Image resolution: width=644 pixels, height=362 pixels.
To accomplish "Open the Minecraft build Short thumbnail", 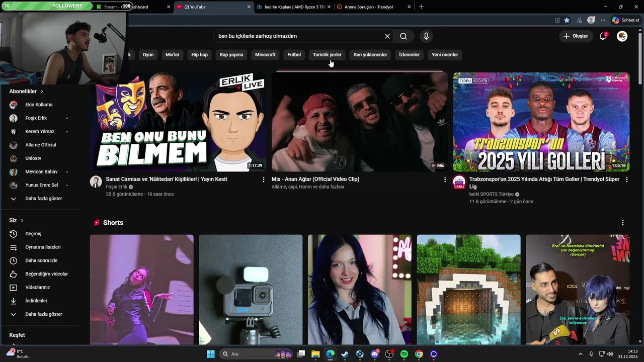I will tap(469, 290).
